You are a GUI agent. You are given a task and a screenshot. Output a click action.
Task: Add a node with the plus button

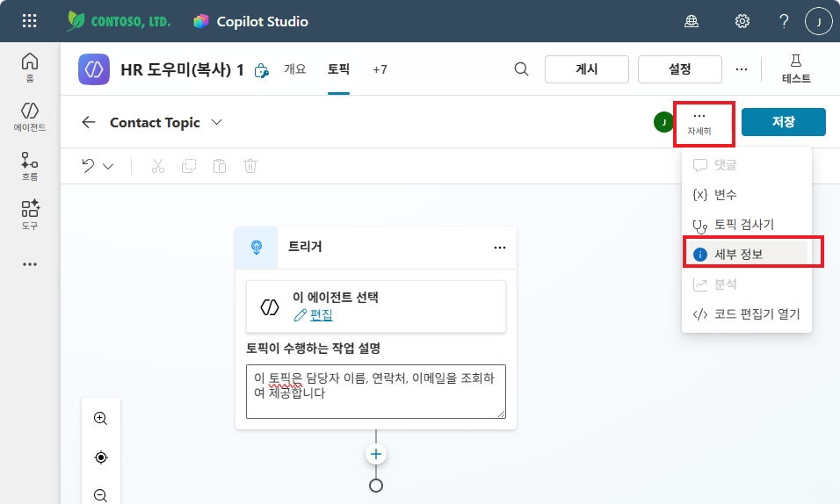coord(376,454)
